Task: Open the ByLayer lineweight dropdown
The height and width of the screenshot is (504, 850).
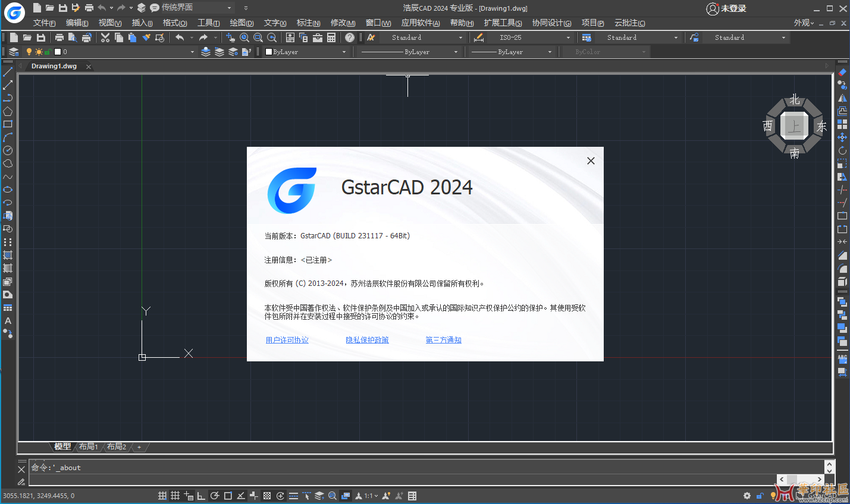Action: point(550,52)
